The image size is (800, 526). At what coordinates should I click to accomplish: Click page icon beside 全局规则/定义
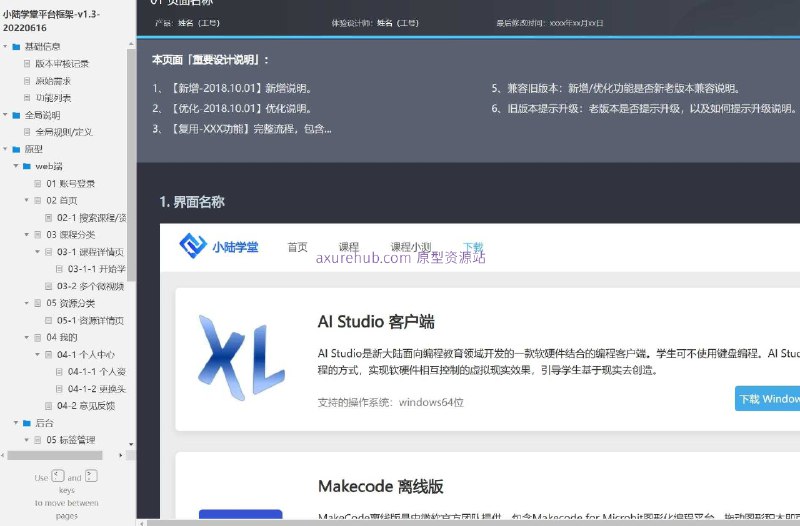(x=27, y=132)
